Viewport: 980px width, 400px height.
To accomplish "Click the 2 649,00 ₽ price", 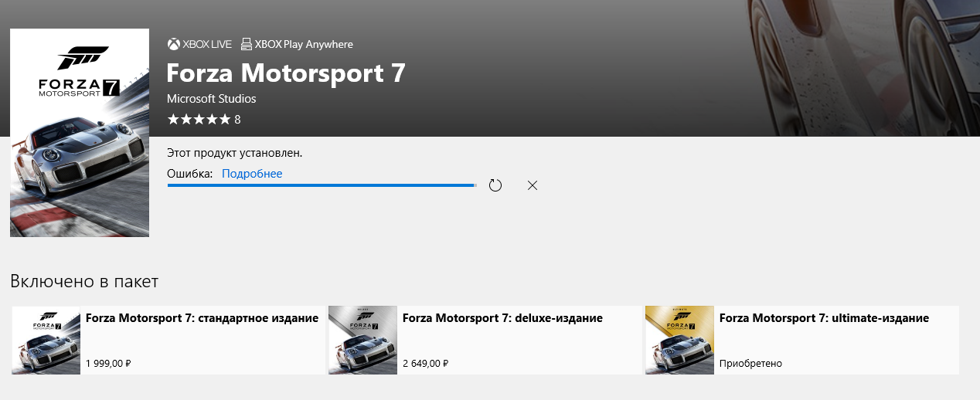I will tap(425, 363).
